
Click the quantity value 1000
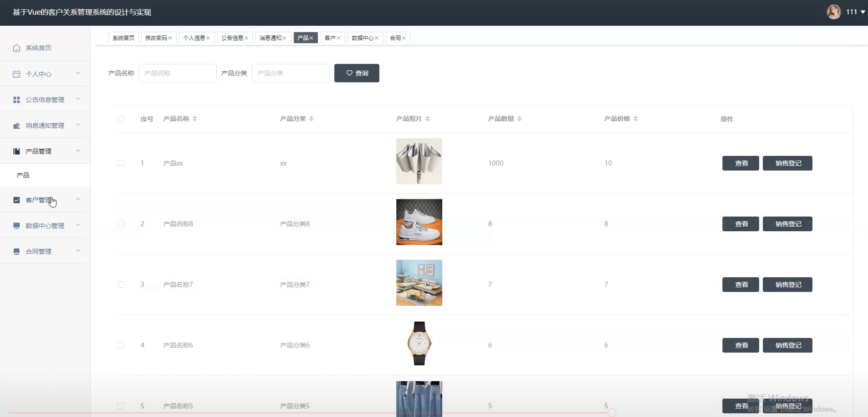coord(496,163)
